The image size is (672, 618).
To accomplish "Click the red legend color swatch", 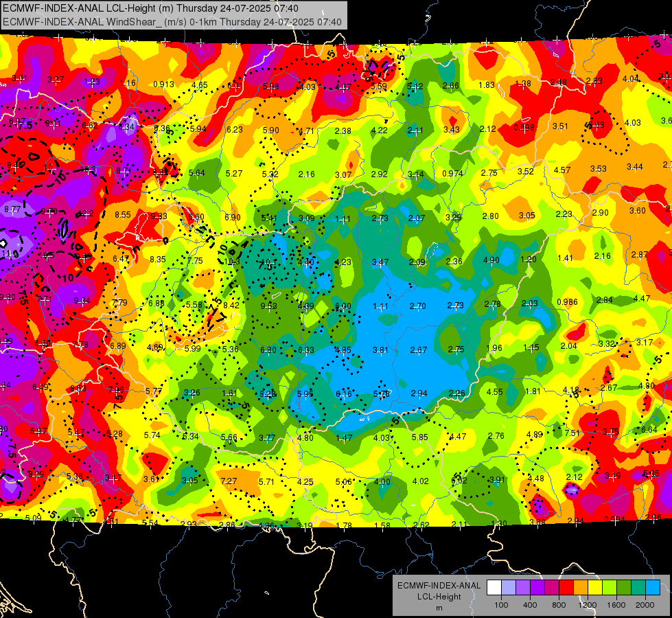I will pyautogui.click(x=566, y=588).
